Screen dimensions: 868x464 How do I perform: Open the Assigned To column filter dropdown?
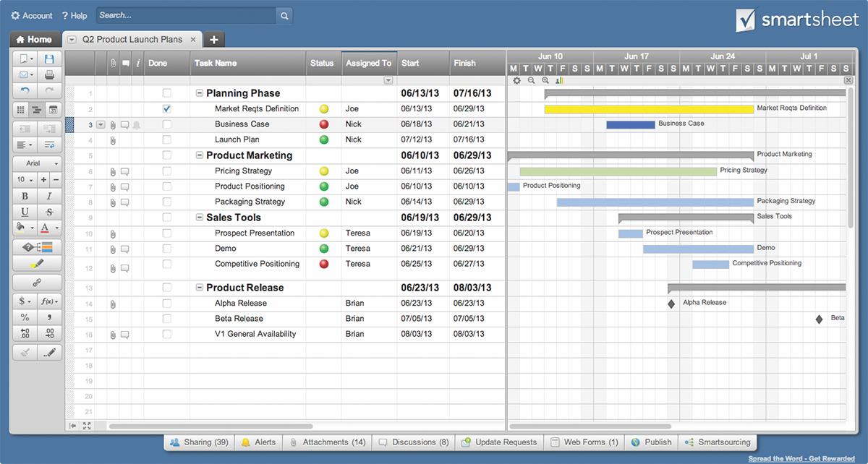pos(388,80)
